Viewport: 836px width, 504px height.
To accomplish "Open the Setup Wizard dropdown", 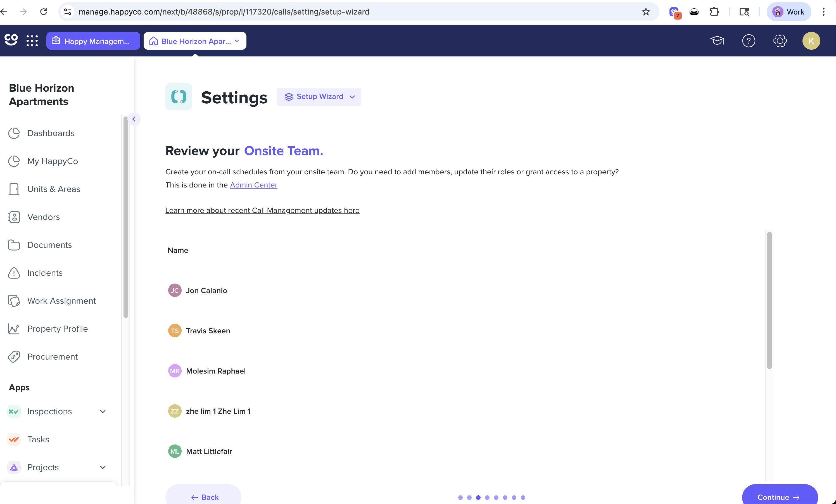I will click(319, 97).
